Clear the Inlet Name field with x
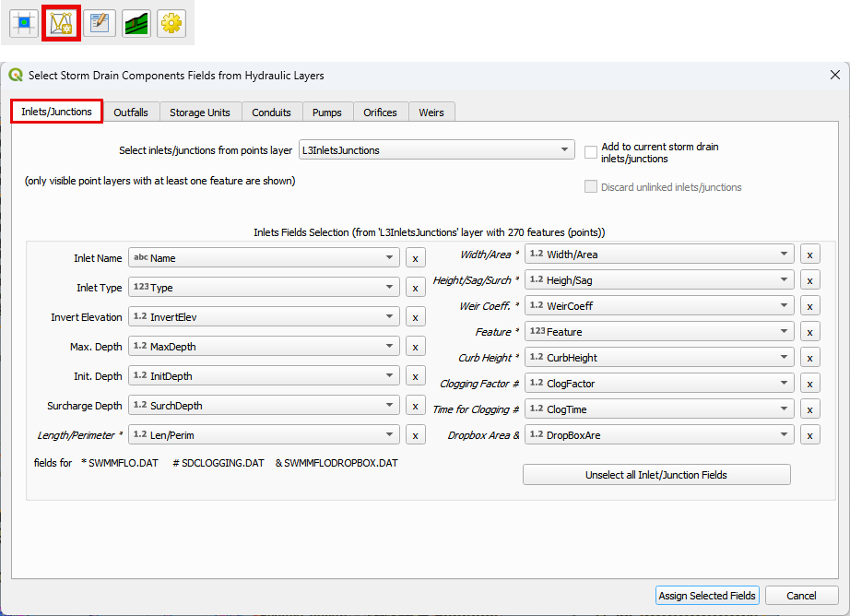The width and height of the screenshot is (850, 616). coord(416,258)
